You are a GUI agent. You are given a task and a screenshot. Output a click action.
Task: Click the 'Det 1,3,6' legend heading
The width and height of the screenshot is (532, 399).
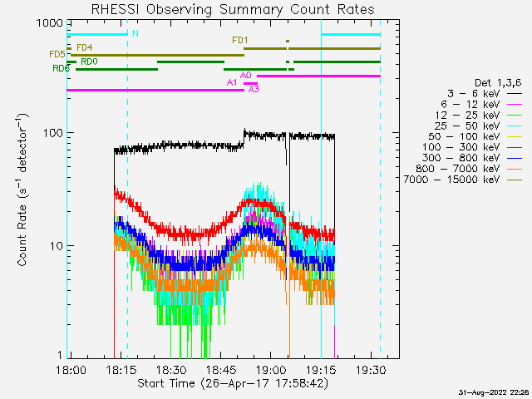click(x=498, y=83)
